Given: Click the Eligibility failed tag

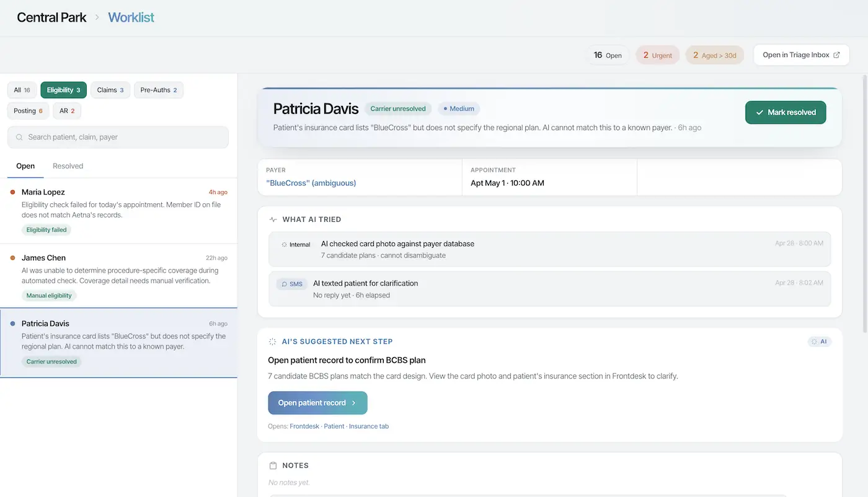Looking at the screenshot, I should pyautogui.click(x=46, y=230).
